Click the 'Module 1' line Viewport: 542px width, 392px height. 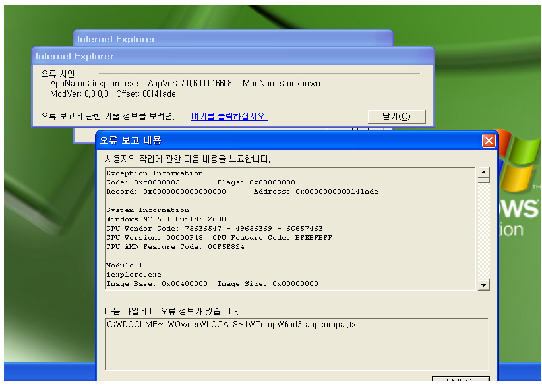(x=125, y=266)
